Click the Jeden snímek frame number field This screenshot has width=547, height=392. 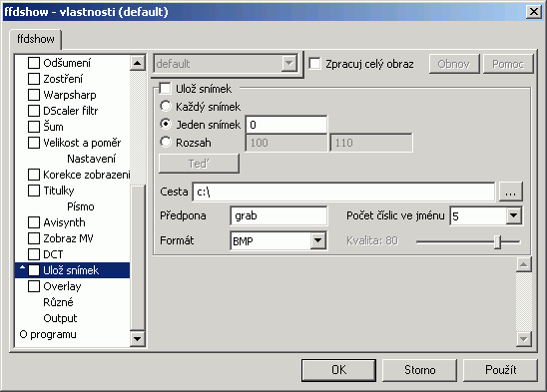(286, 125)
